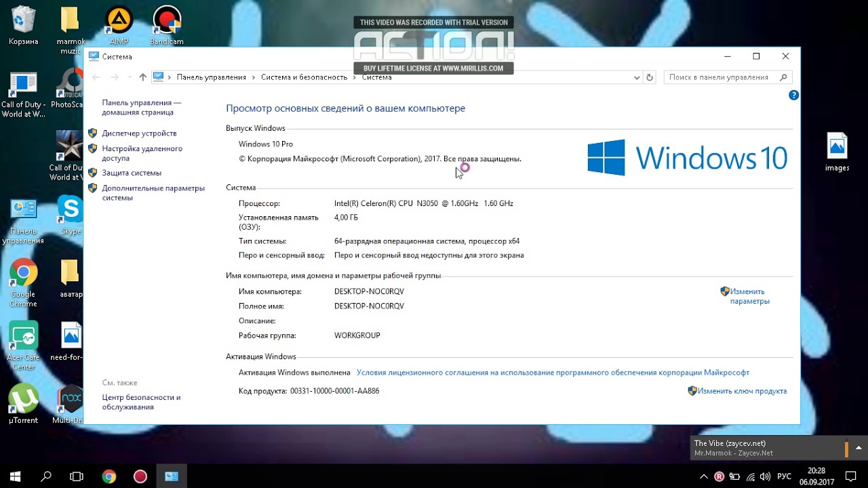The height and width of the screenshot is (488, 868).
Task: Open the Microsoft license terms link
Action: [553, 373]
